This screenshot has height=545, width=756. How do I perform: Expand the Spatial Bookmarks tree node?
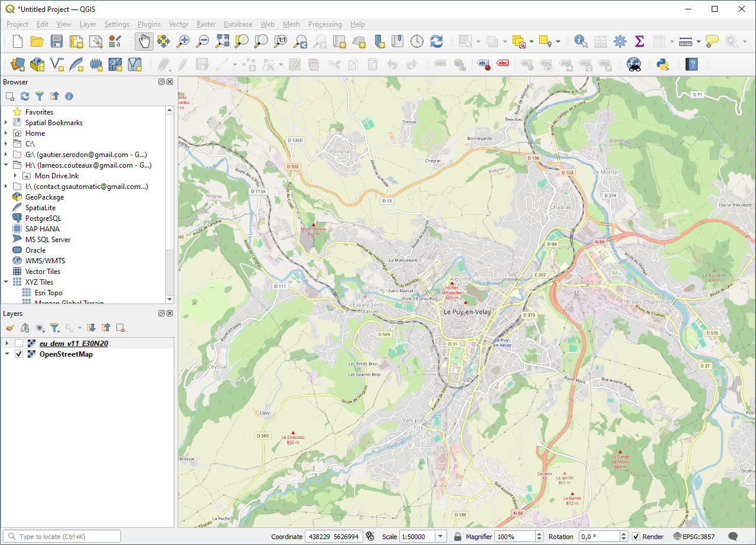point(6,123)
